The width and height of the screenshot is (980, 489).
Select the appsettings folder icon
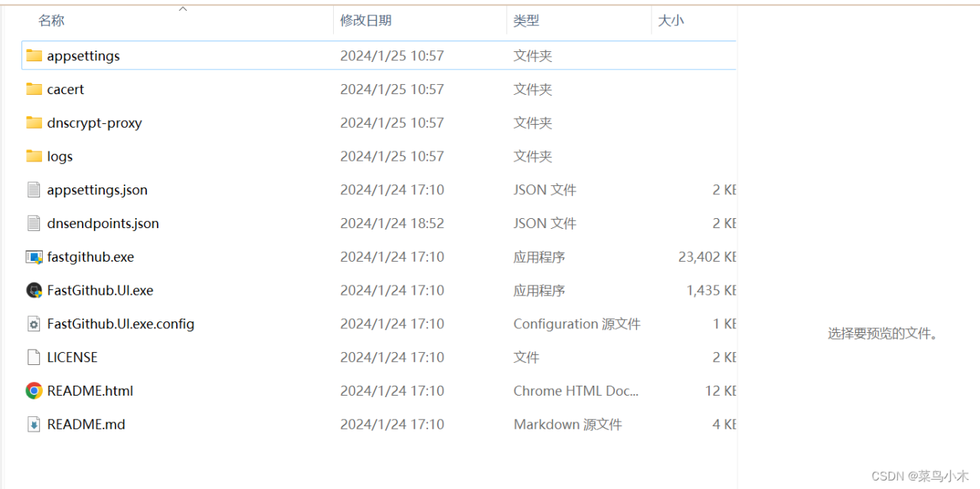click(34, 55)
